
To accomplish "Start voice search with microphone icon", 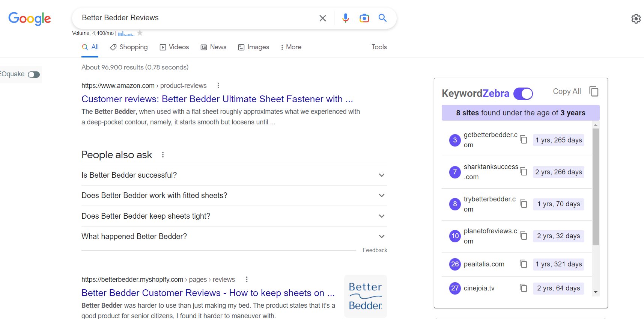I will (346, 18).
